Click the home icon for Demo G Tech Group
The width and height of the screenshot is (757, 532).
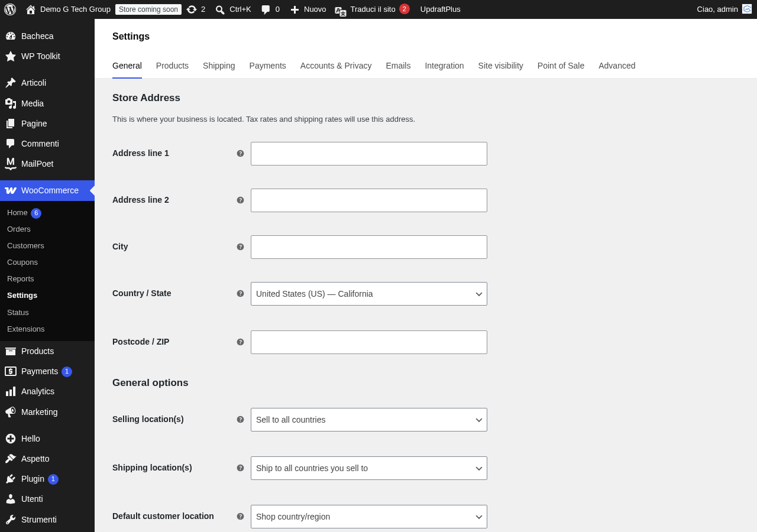click(31, 9)
